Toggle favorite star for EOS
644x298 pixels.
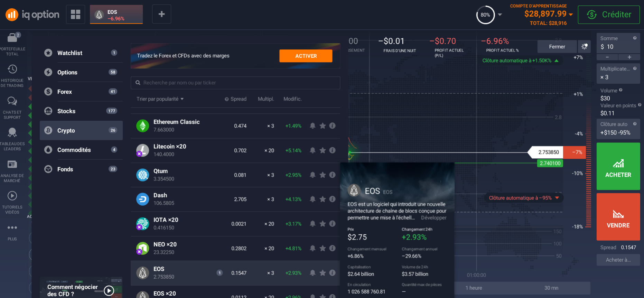[x=323, y=273]
